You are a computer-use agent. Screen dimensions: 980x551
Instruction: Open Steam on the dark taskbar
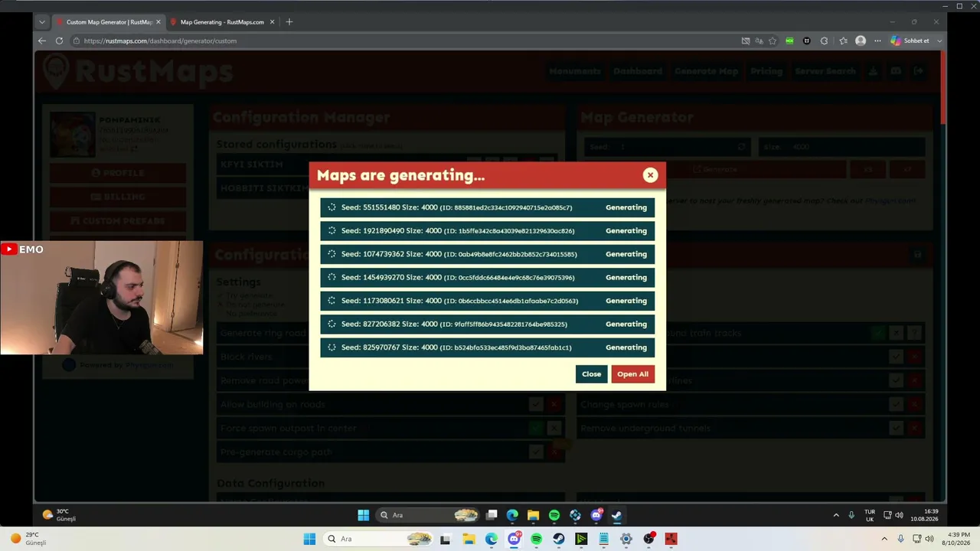coord(616,515)
